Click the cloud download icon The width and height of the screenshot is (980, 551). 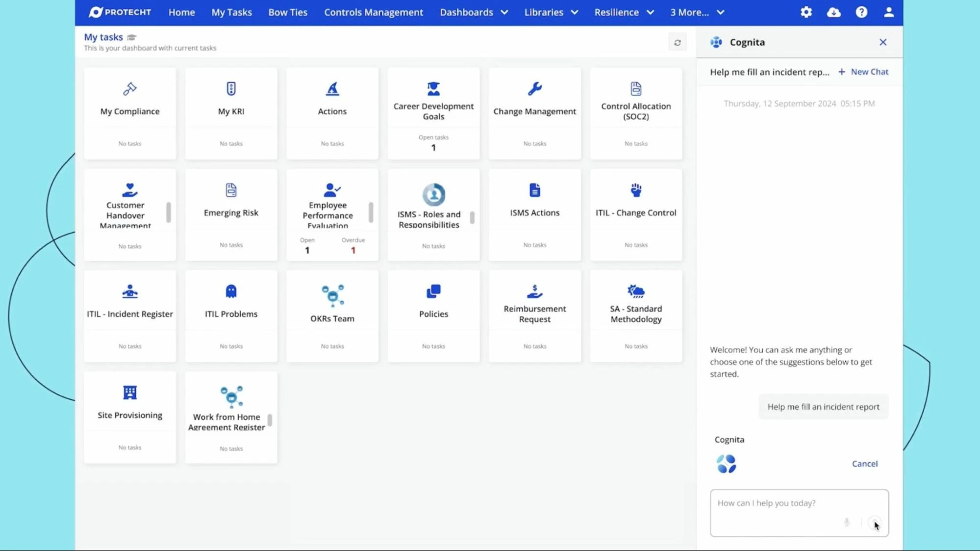(833, 12)
